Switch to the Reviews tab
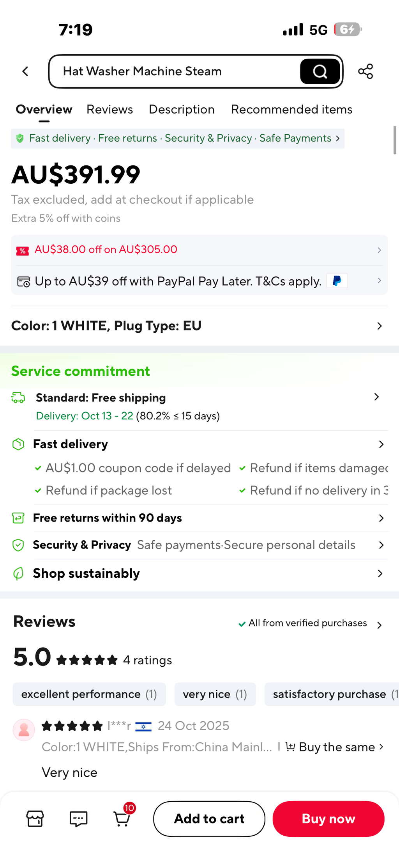This screenshot has height=868, width=399. pyautogui.click(x=109, y=110)
